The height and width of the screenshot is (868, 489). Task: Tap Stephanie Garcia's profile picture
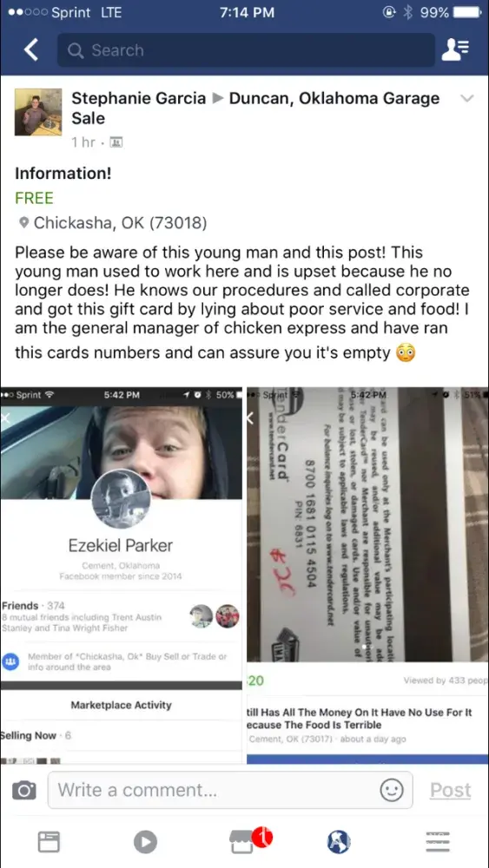(38, 112)
